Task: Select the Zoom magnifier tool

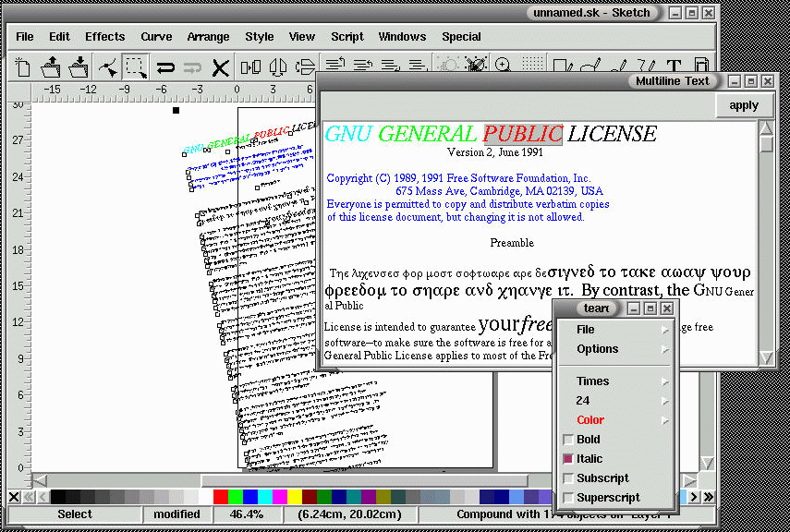Action: [x=503, y=65]
